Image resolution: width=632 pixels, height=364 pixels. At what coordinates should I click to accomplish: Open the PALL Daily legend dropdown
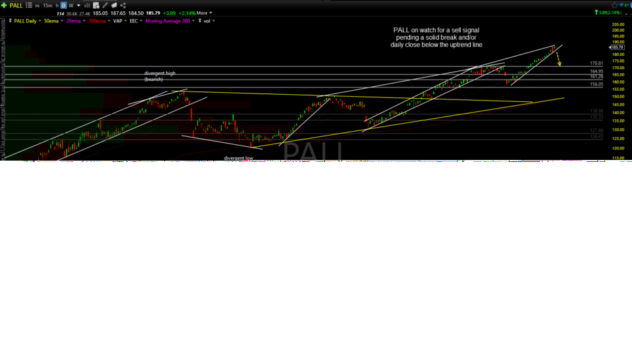(40, 21)
